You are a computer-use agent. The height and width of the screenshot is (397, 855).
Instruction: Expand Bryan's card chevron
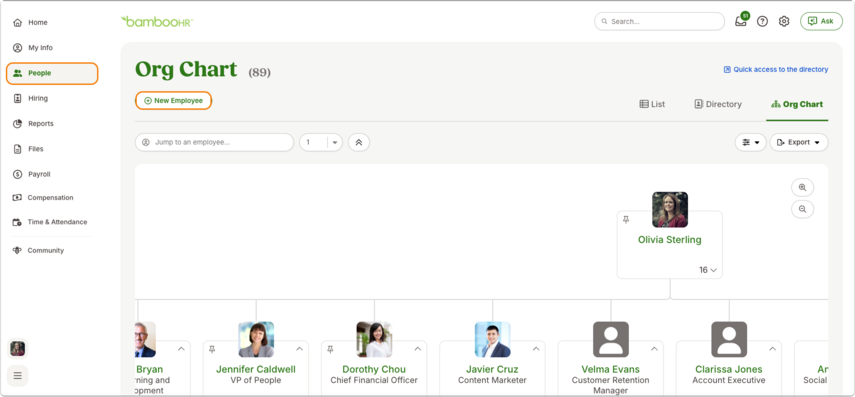(181, 349)
